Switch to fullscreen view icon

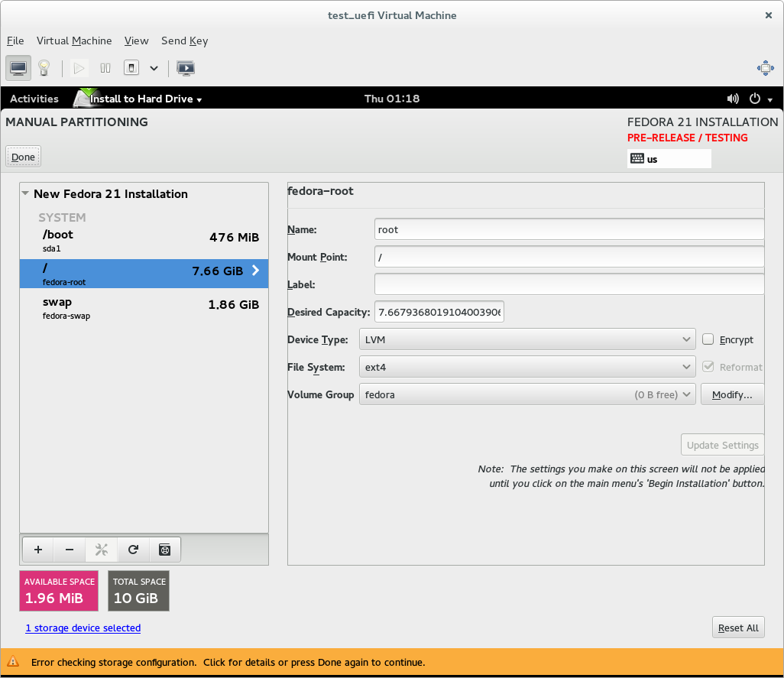tap(186, 68)
